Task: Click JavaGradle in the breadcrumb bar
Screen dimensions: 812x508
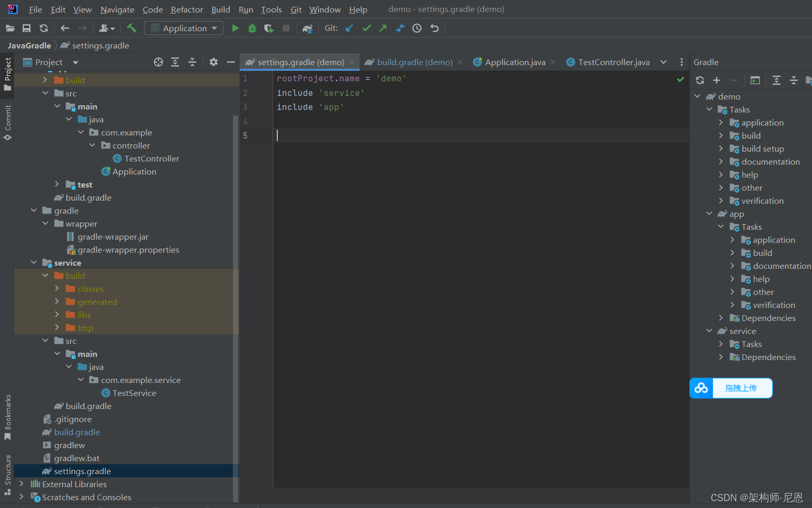Action: (29, 45)
